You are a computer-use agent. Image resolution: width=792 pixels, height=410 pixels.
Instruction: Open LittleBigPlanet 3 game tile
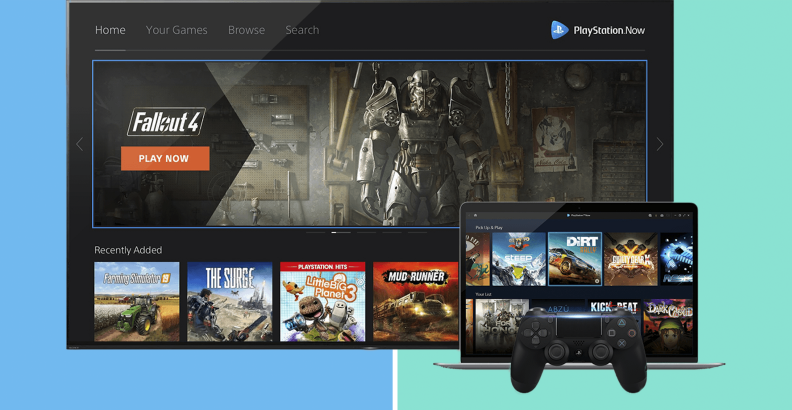(323, 301)
